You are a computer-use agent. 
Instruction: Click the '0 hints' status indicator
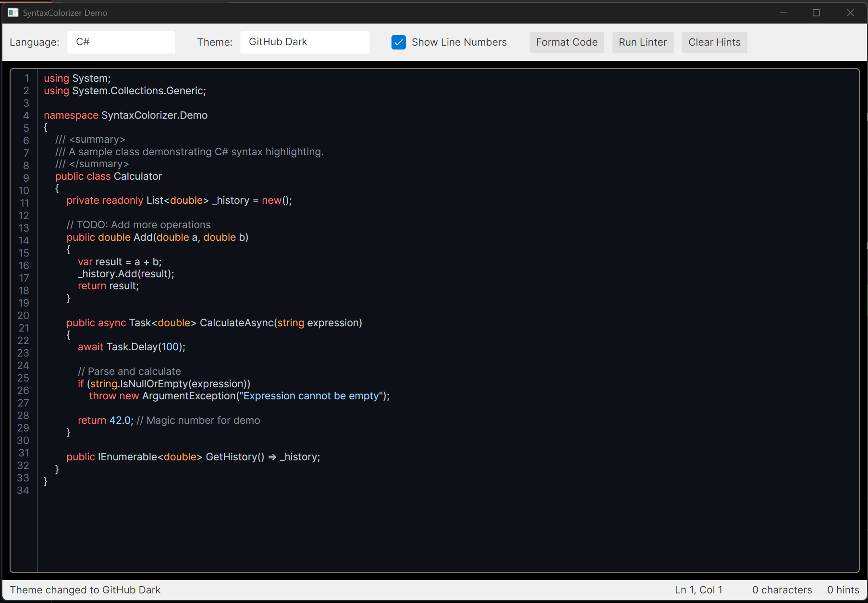coord(843,590)
